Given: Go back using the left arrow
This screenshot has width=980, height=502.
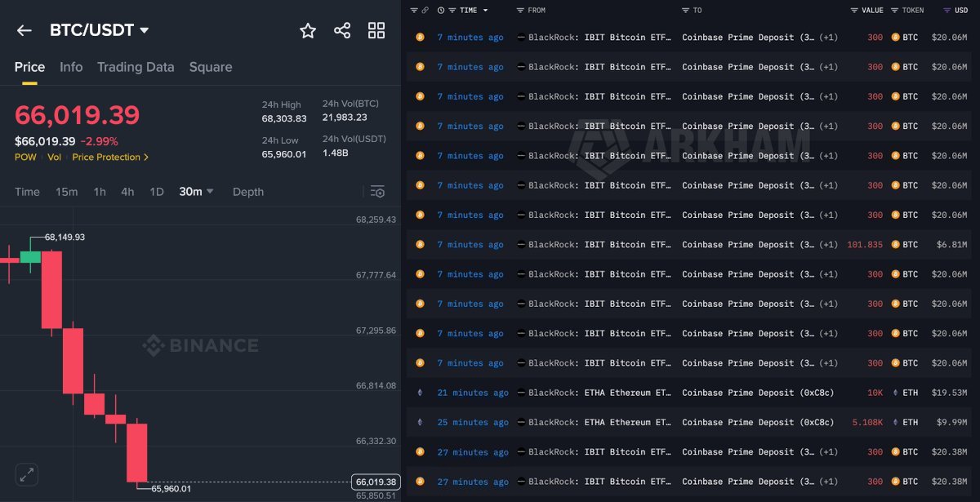Looking at the screenshot, I should click(x=24, y=31).
